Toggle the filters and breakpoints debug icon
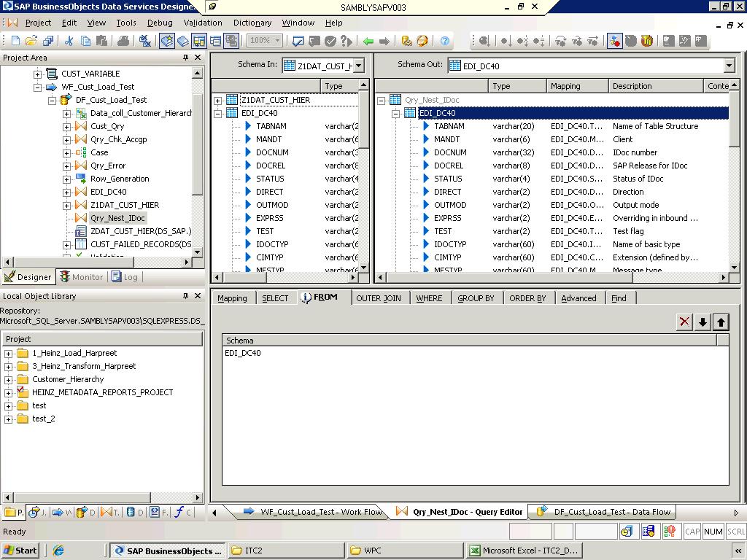 click(x=614, y=41)
